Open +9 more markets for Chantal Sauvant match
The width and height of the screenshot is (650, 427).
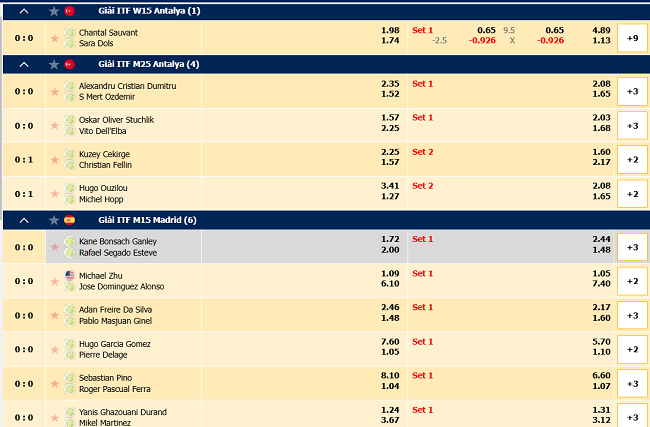(632, 39)
